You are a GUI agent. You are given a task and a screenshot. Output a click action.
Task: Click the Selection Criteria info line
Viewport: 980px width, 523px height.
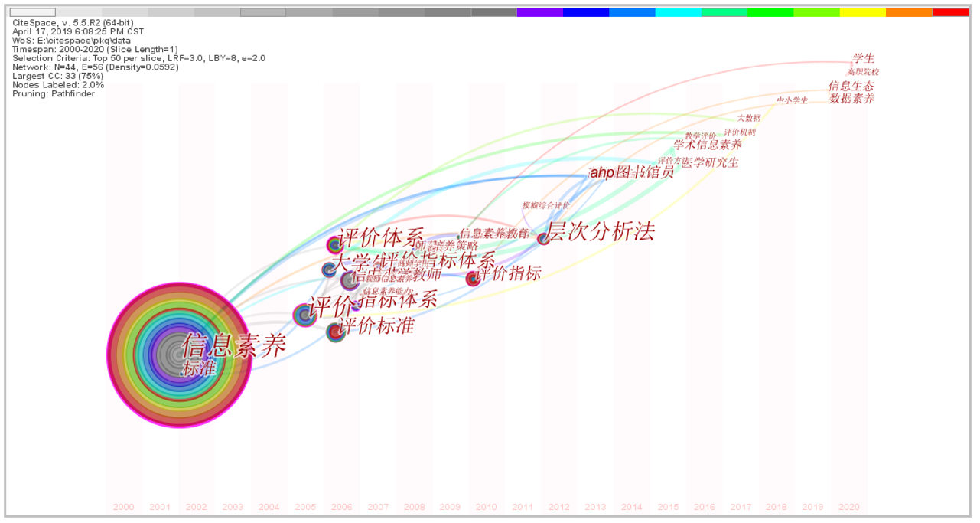pyautogui.click(x=138, y=58)
